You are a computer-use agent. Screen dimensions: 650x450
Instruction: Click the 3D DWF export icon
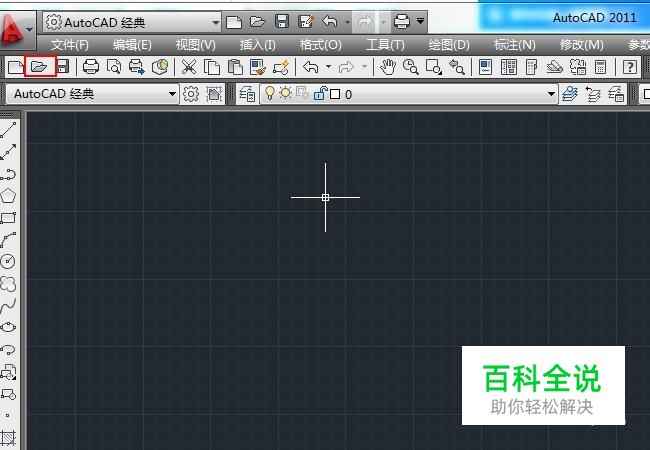[x=160, y=67]
